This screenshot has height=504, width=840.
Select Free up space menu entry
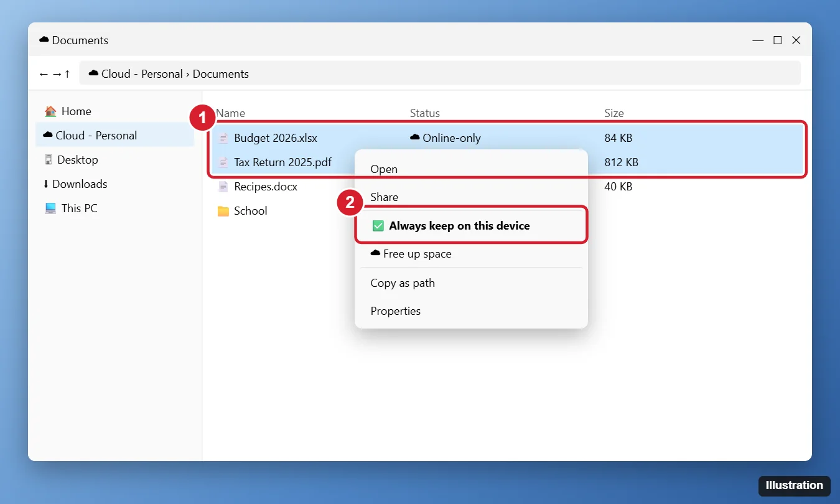point(471,254)
